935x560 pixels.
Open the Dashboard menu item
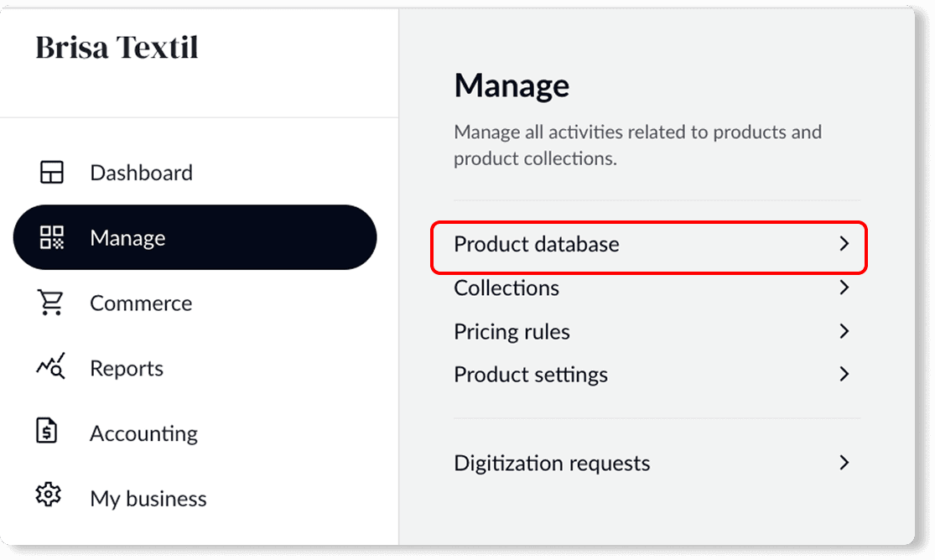(x=141, y=173)
